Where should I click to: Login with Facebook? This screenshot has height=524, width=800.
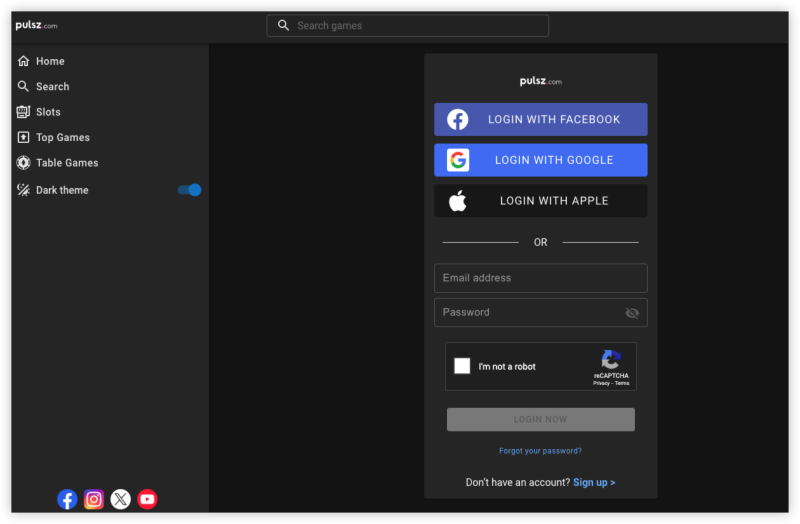click(541, 119)
